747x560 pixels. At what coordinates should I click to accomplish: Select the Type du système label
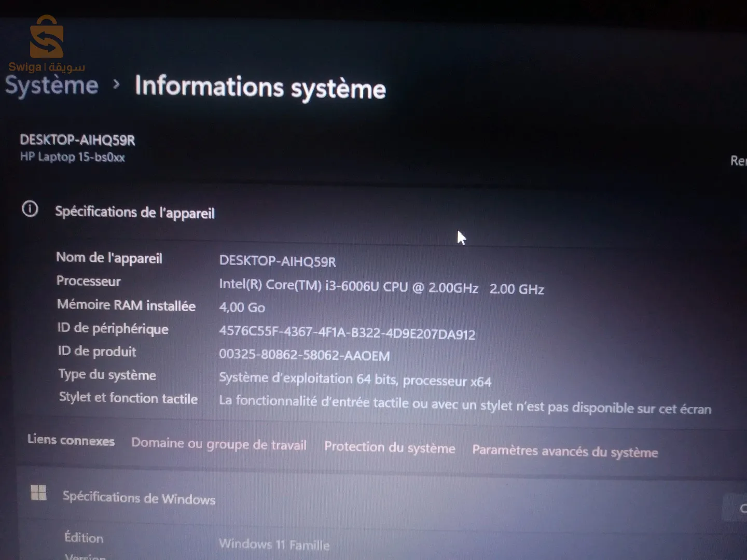point(107,375)
